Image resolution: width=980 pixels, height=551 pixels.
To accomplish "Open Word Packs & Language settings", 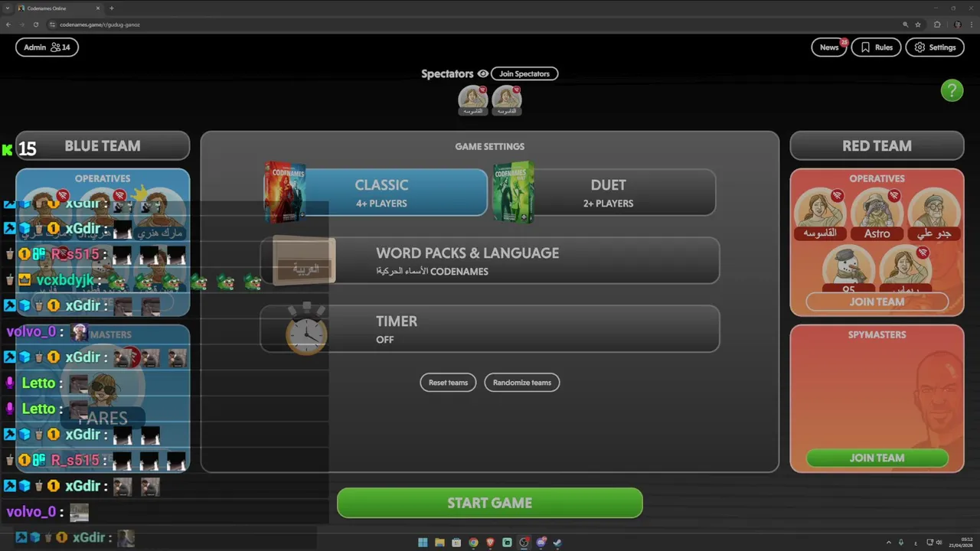I will 490,260.
